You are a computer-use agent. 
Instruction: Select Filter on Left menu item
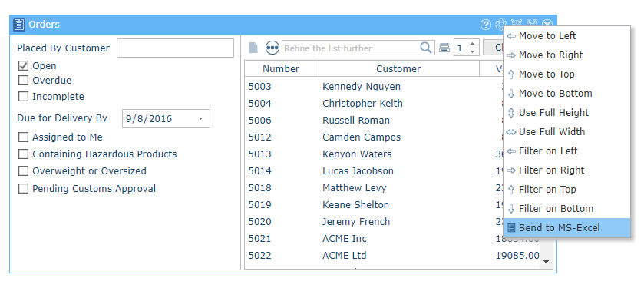566,151
